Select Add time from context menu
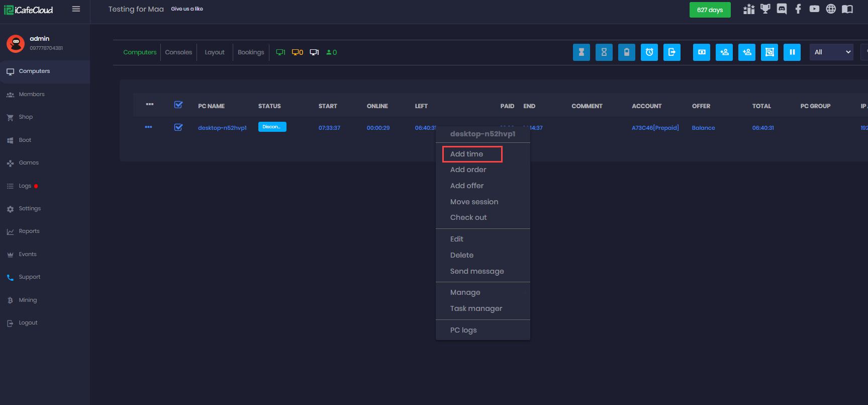 point(467,154)
